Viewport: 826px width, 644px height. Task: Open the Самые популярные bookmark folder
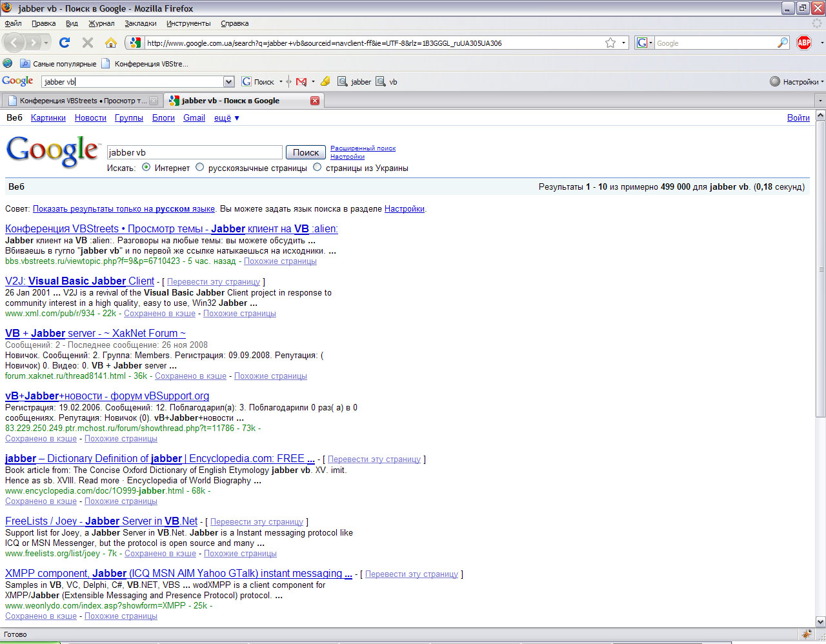[x=58, y=64]
